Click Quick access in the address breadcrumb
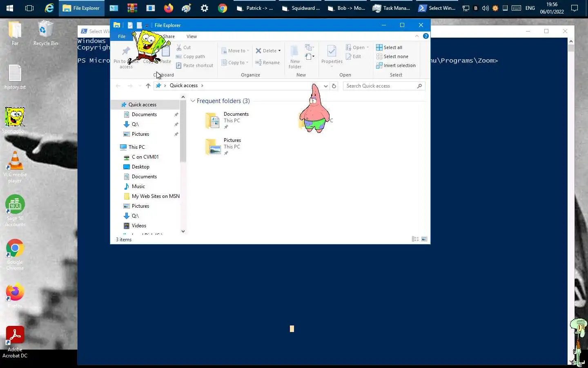The image size is (588, 368). [183, 85]
